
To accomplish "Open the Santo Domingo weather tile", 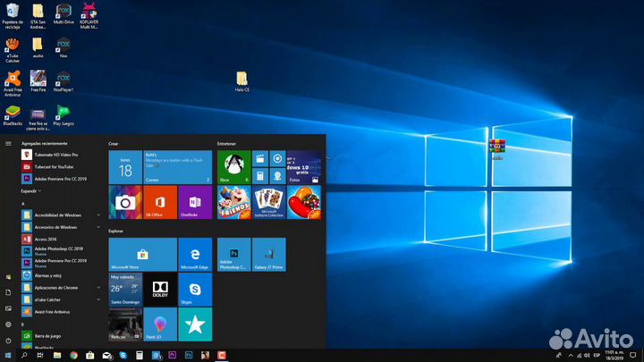I will 125,290.
